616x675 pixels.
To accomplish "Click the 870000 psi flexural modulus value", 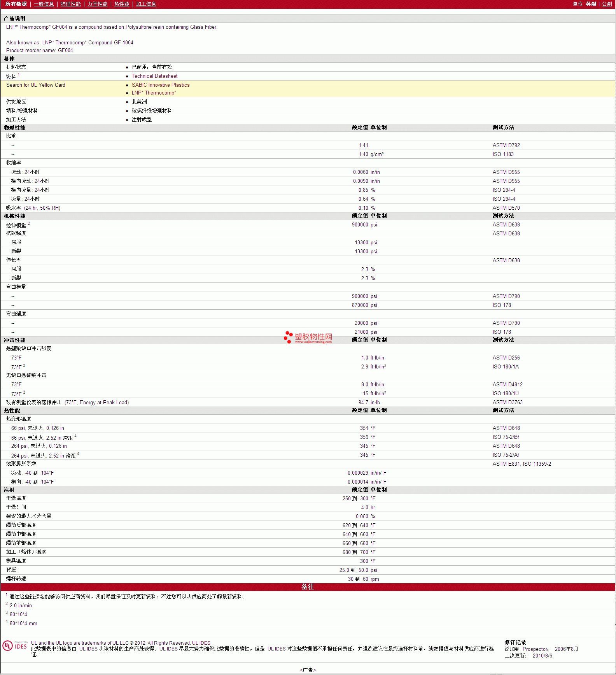I will (364, 305).
